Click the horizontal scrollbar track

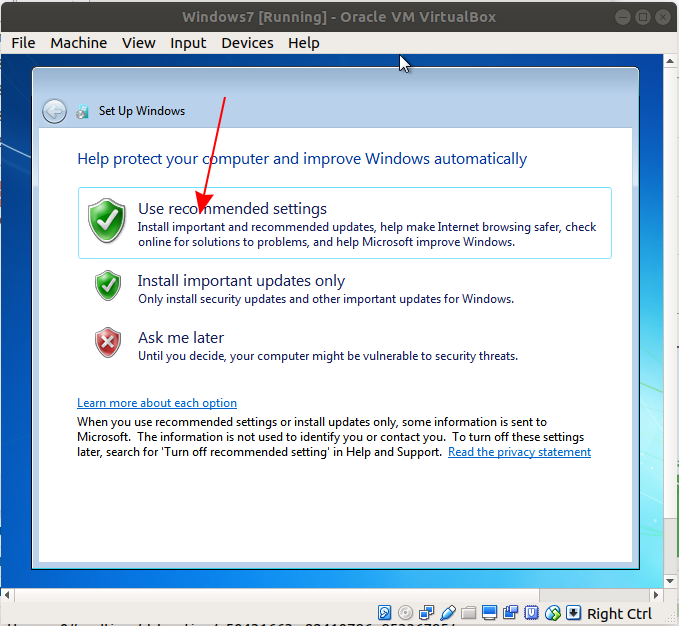pyautogui.click(x=594, y=595)
